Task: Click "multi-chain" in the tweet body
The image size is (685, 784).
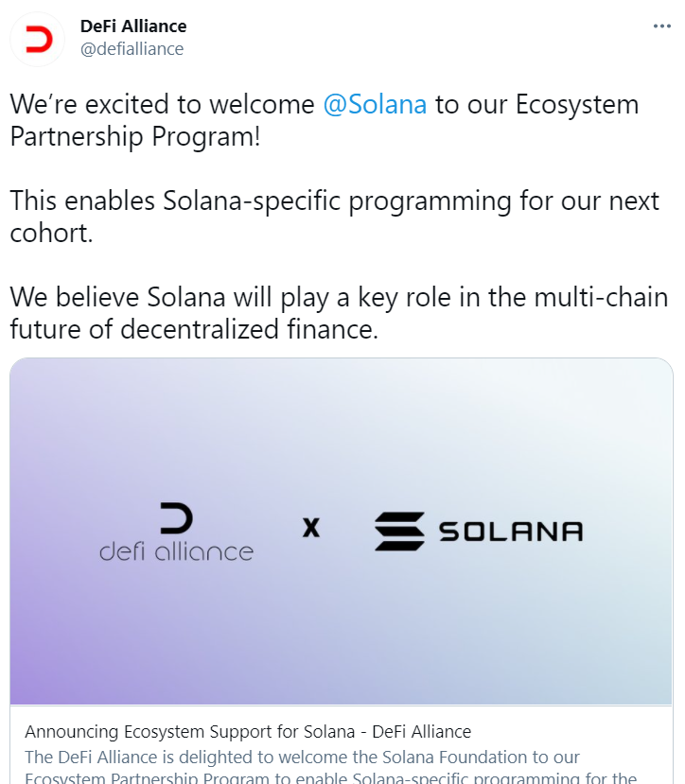Action: 601,298
